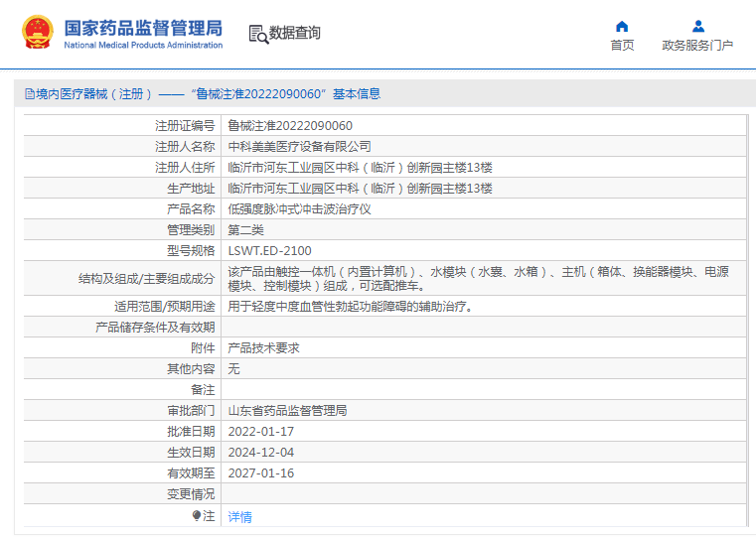Click the 结构及组成/主要组成成分 label

[147, 279]
